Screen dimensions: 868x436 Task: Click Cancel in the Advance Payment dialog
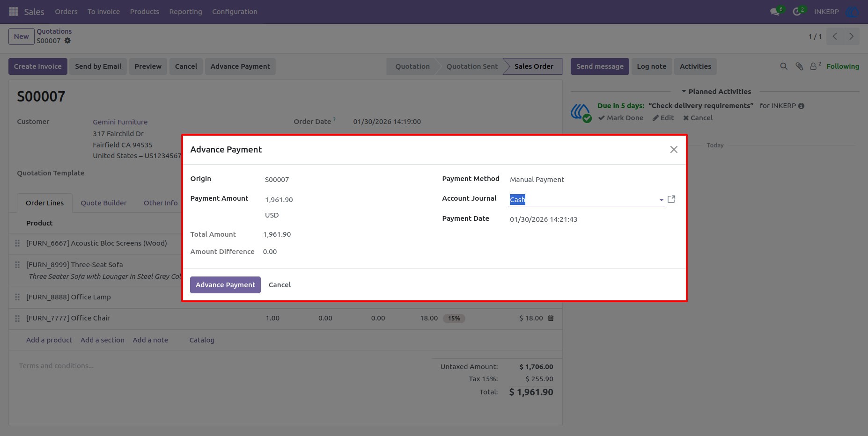280,285
